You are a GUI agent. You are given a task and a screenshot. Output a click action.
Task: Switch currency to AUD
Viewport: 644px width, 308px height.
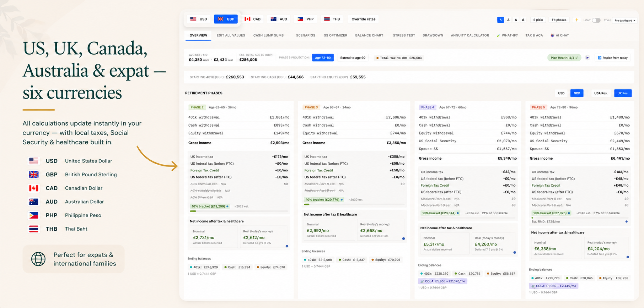[279, 19]
